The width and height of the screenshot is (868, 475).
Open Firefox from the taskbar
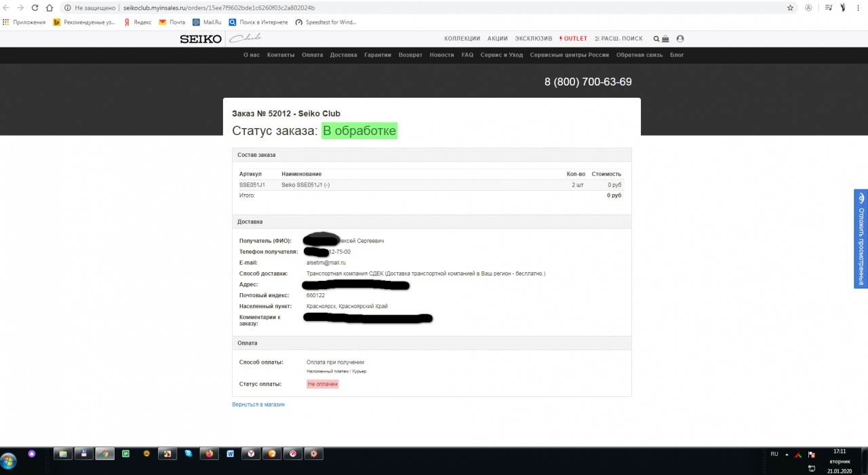click(209, 453)
